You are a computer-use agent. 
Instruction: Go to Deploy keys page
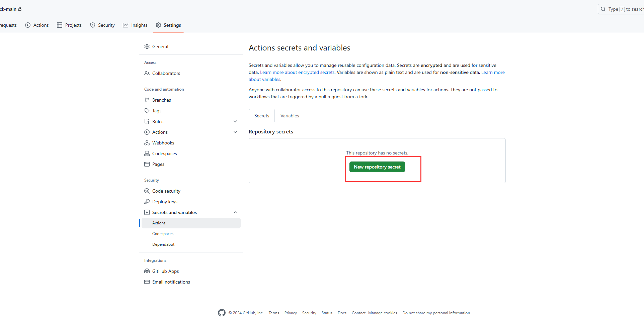[x=165, y=202]
